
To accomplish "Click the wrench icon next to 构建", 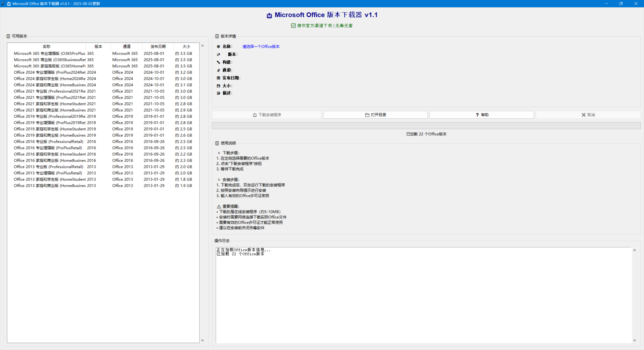I will click(218, 62).
